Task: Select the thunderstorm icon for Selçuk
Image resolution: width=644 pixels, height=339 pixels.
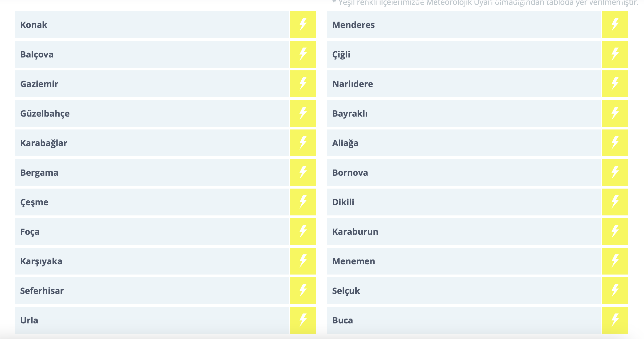Action: [x=615, y=291]
